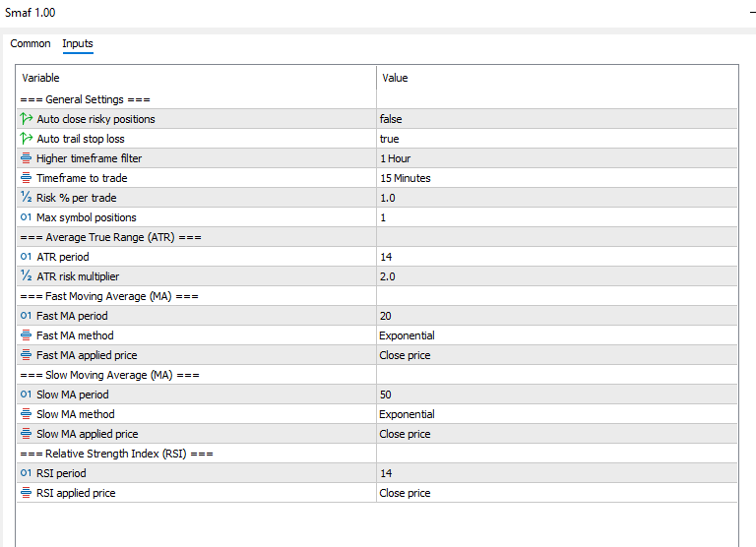Click the icon beside ATR period
The height and width of the screenshot is (547, 756).
[26, 257]
